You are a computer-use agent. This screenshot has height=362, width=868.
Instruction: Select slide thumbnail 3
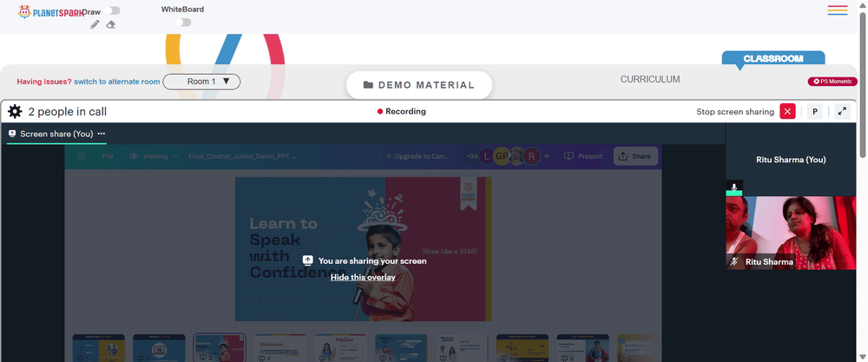220,347
